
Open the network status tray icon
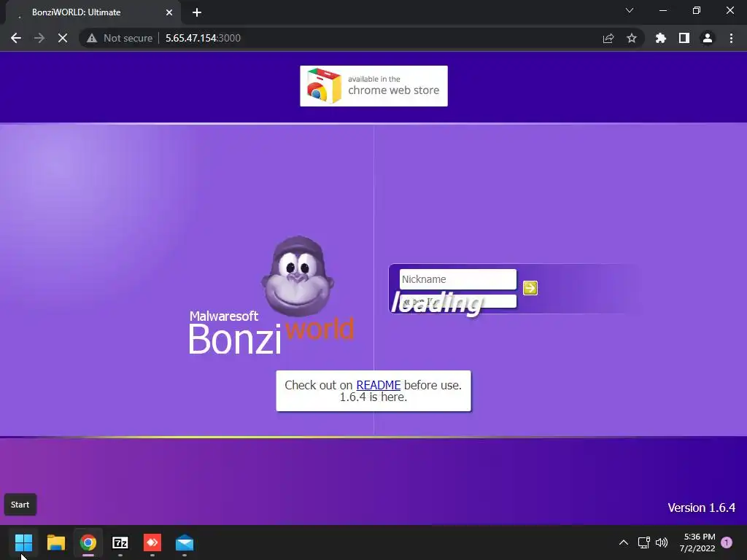(x=644, y=542)
